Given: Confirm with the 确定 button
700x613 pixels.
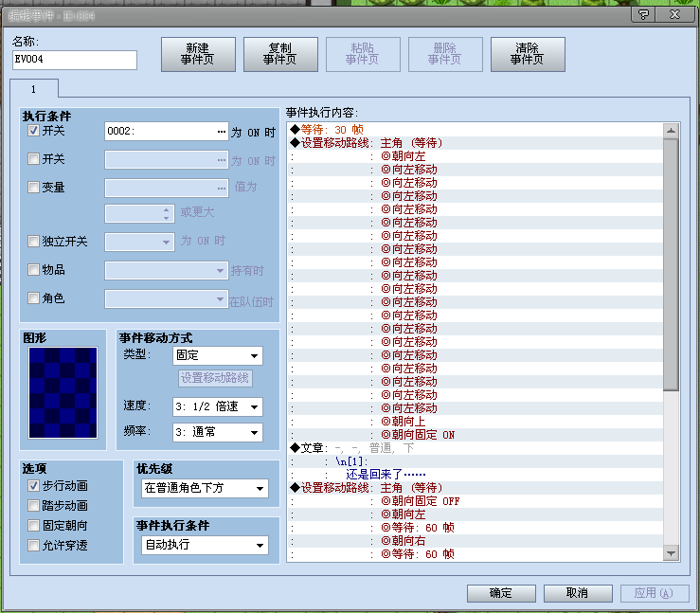Looking at the screenshot, I should point(501,593).
